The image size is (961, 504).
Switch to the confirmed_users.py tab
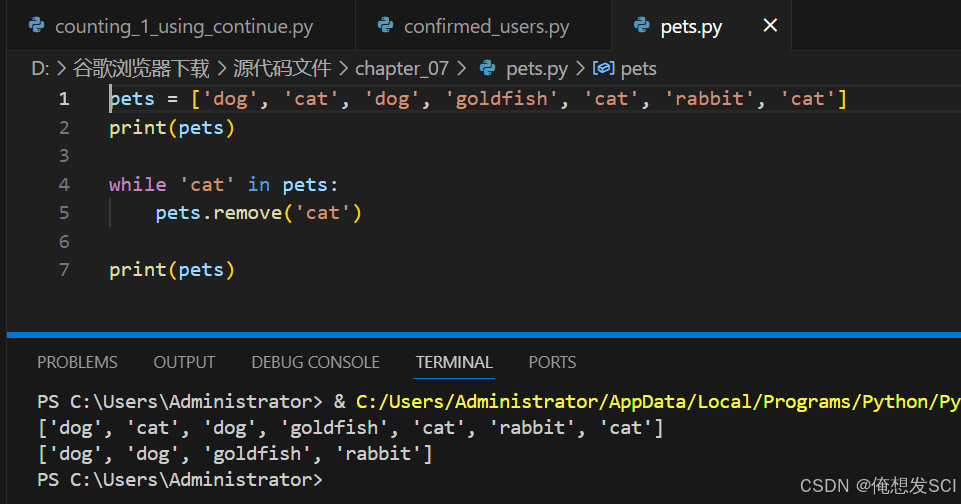click(x=484, y=26)
